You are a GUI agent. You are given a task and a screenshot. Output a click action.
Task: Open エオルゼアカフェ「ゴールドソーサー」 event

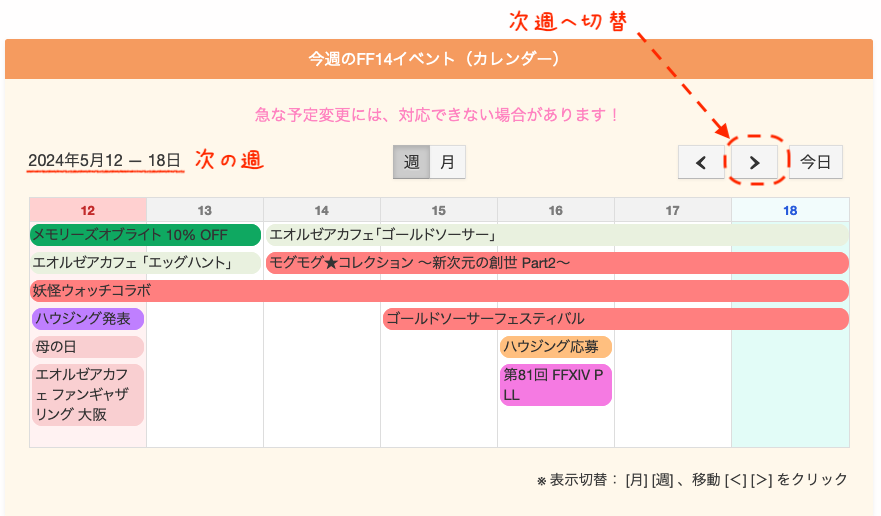point(557,235)
